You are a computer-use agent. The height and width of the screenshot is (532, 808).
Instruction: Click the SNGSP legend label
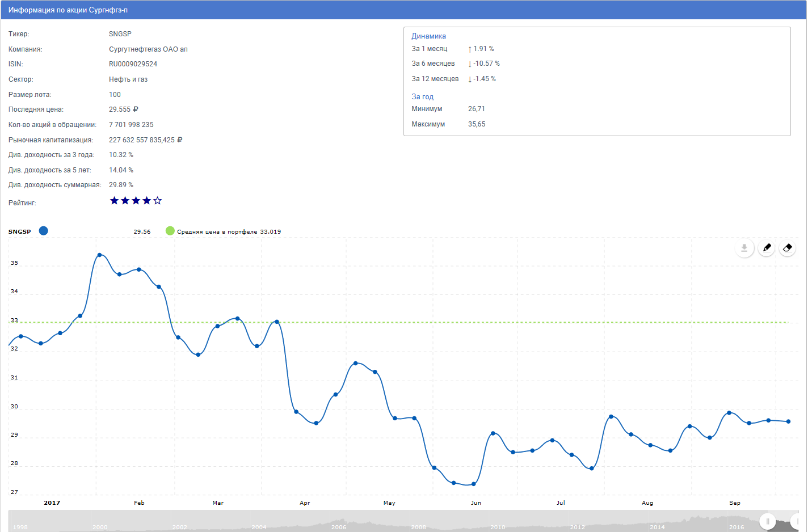click(20, 231)
